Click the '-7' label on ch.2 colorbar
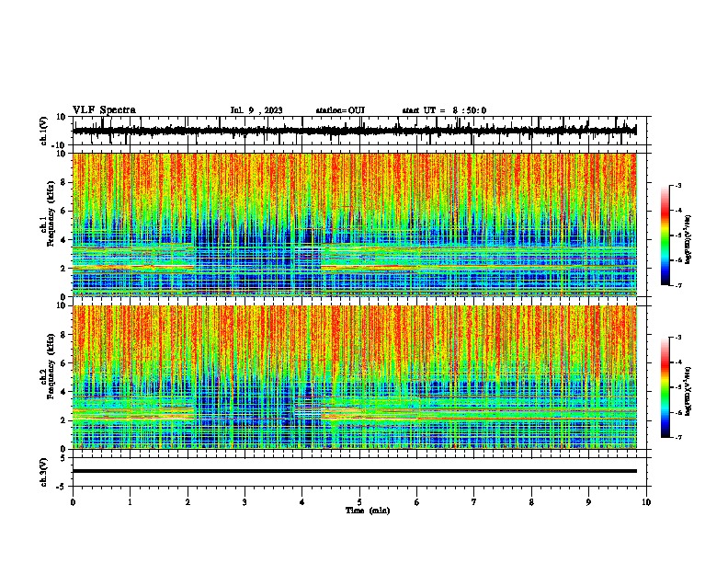 click(678, 437)
